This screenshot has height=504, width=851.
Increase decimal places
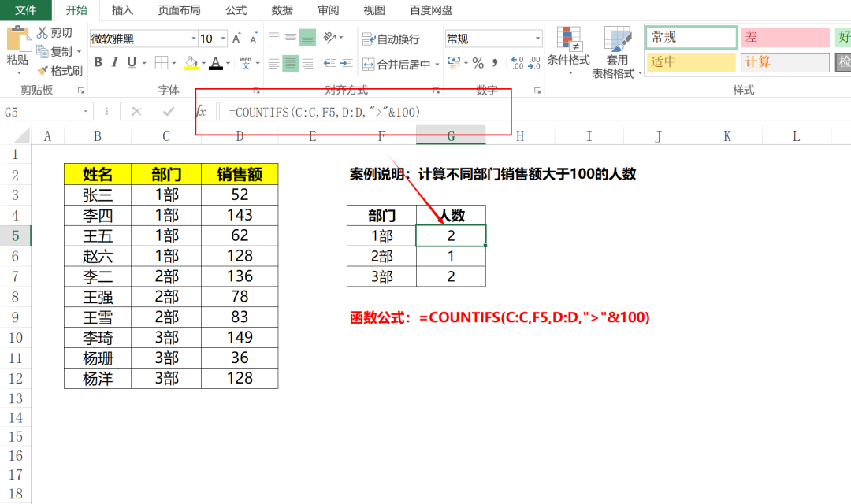517,63
